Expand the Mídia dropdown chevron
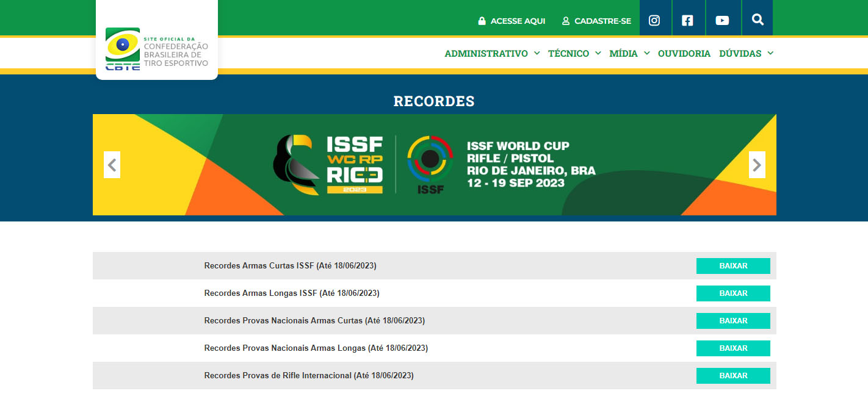This screenshot has width=868, height=399. [646, 53]
